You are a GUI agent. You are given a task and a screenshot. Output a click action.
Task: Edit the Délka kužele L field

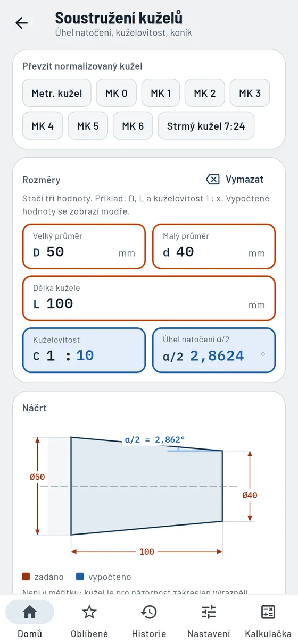pyautogui.click(x=149, y=299)
